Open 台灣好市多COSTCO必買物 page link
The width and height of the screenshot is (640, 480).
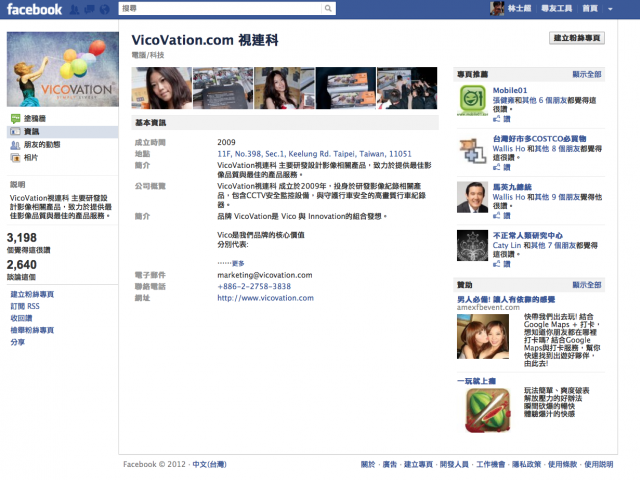[x=540, y=139]
